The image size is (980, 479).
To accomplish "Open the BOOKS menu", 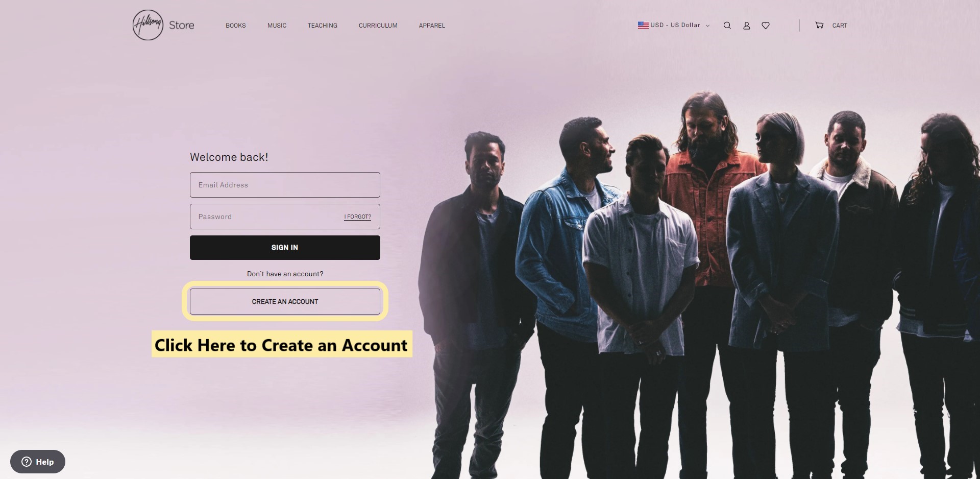I will point(236,26).
